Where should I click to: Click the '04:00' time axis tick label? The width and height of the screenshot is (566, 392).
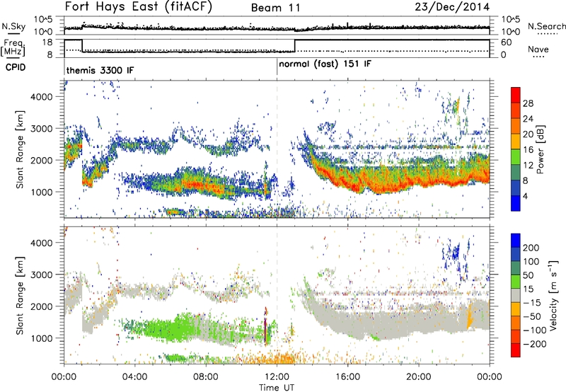pyautogui.click(x=135, y=377)
